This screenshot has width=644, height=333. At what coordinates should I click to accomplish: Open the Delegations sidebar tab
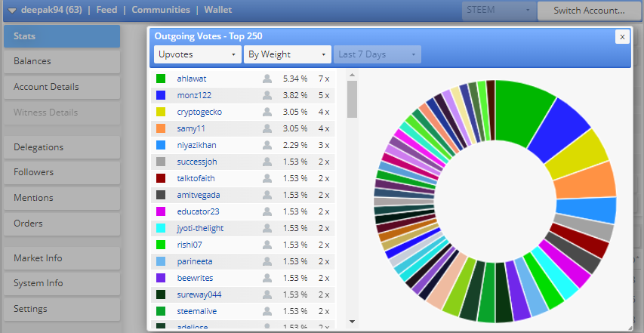point(62,147)
